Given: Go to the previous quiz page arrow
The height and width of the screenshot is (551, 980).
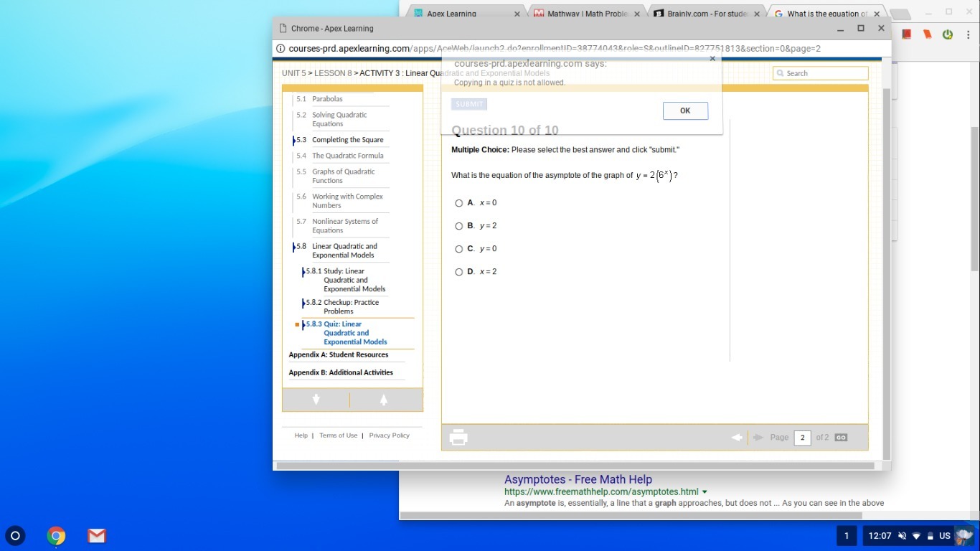Looking at the screenshot, I should pyautogui.click(x=737, y=438).
